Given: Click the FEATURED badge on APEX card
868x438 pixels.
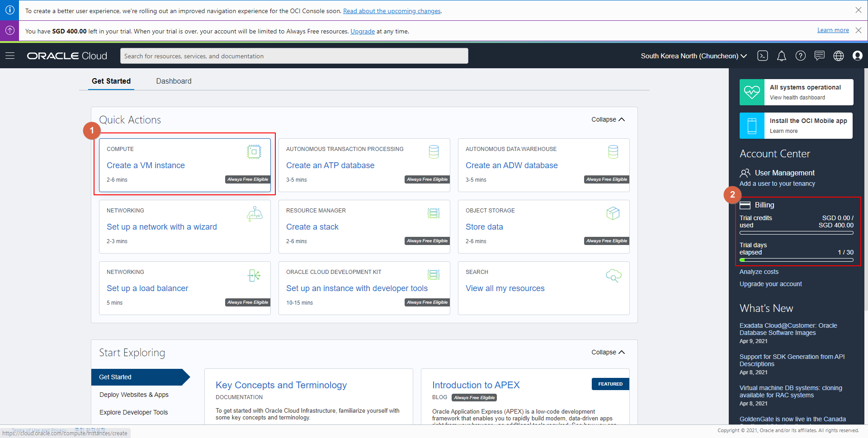Looking at the screenshot, I should click(610, 384).
